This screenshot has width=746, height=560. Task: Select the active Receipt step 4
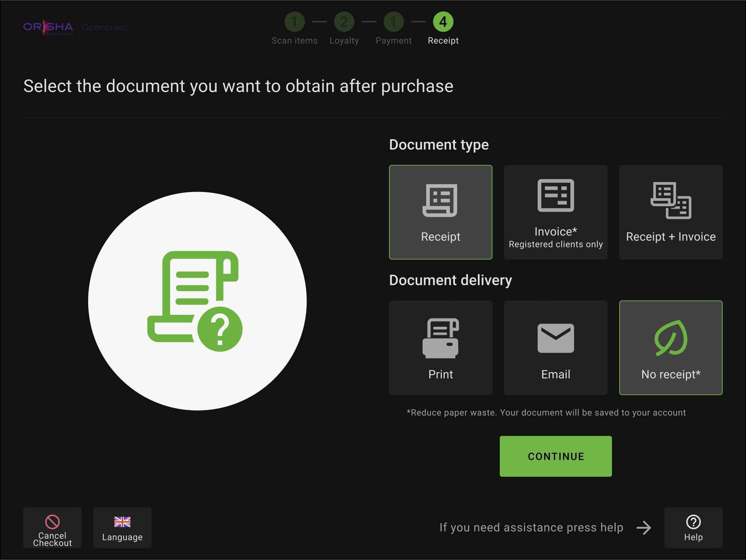click(443, 22)
